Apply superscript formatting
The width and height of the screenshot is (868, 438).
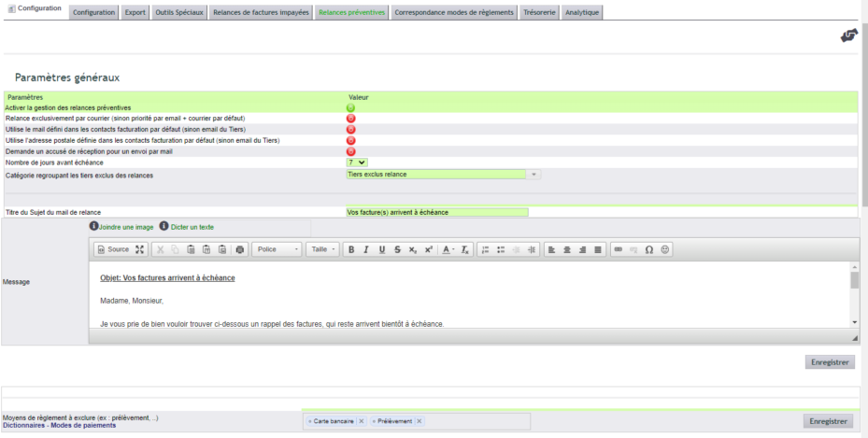pyautogui.click(x=428, y=249)
